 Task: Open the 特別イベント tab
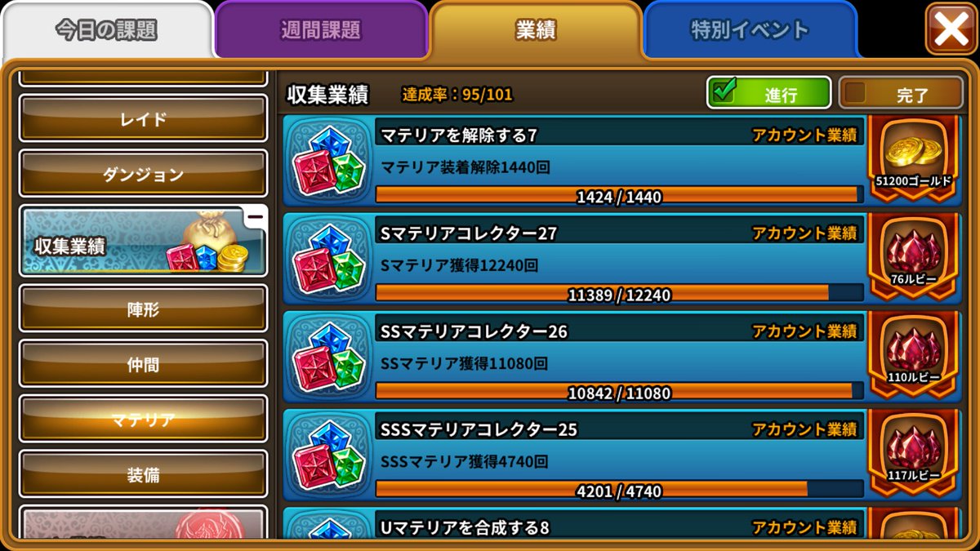point(750,31)
